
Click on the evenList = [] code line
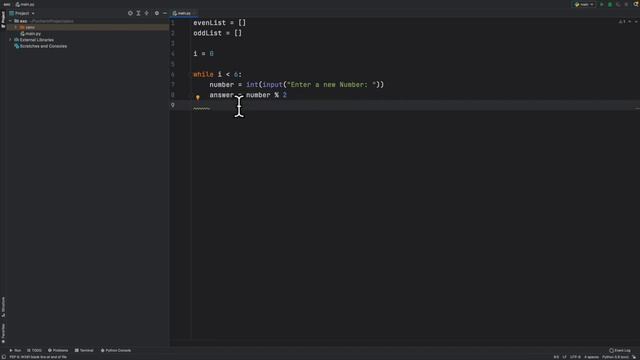click(220, 23)
